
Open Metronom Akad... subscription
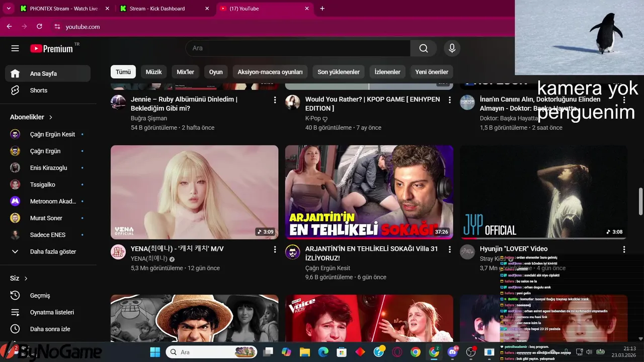click(48, 201)
